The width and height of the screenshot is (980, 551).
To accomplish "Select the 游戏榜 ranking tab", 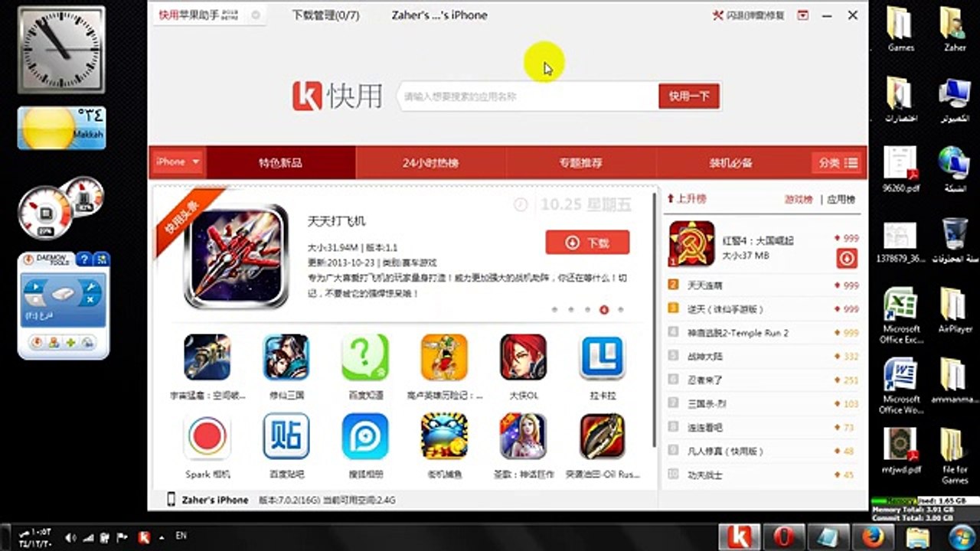I will coord(798,199).
